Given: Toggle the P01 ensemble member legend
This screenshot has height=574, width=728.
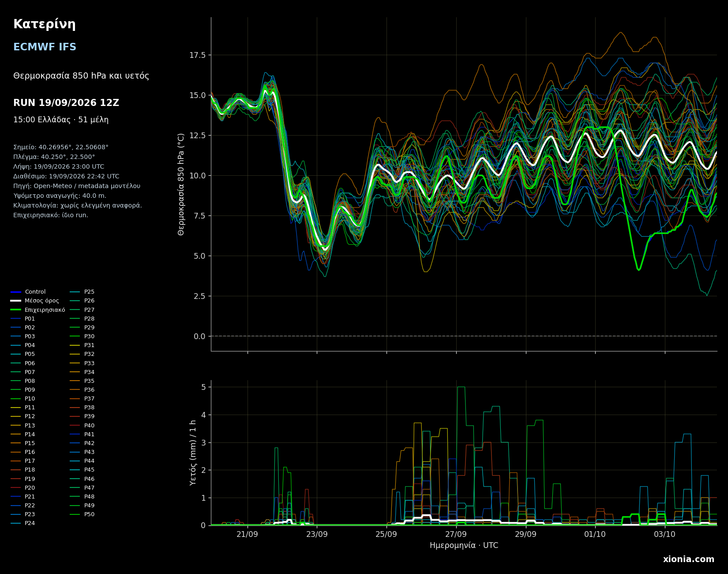Looking at the screenshot, I should (x=23, y=319).
